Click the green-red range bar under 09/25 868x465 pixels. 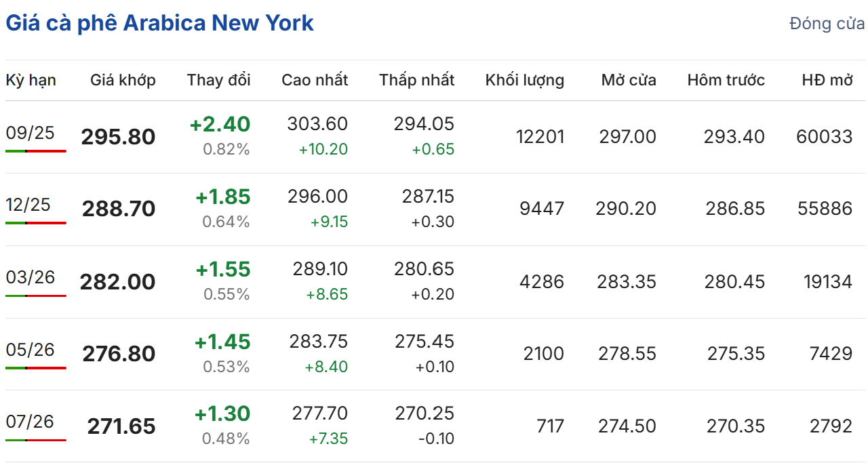(36, 151)
